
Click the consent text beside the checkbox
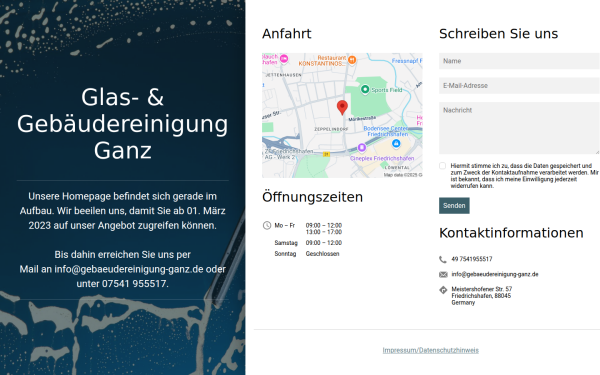524,176
